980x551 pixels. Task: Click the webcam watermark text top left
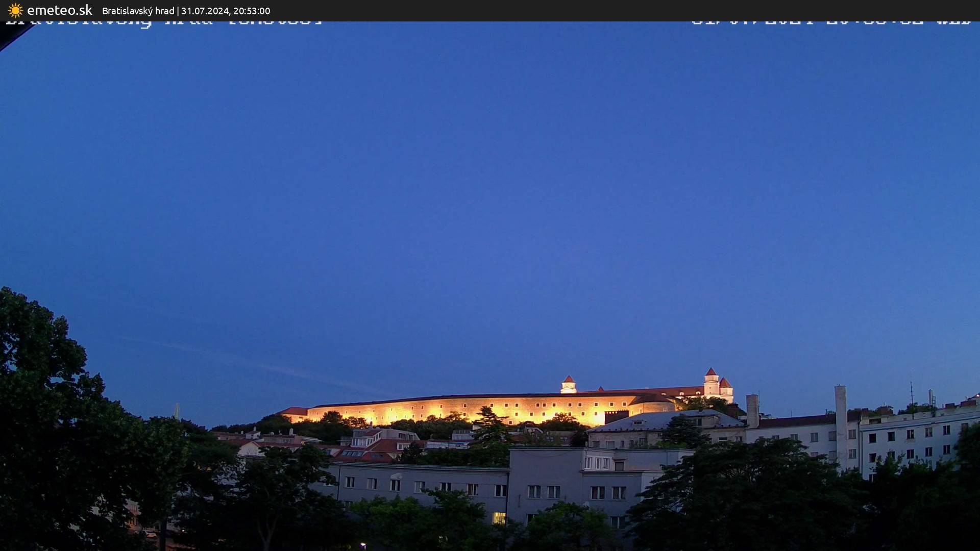pos(163,21)
